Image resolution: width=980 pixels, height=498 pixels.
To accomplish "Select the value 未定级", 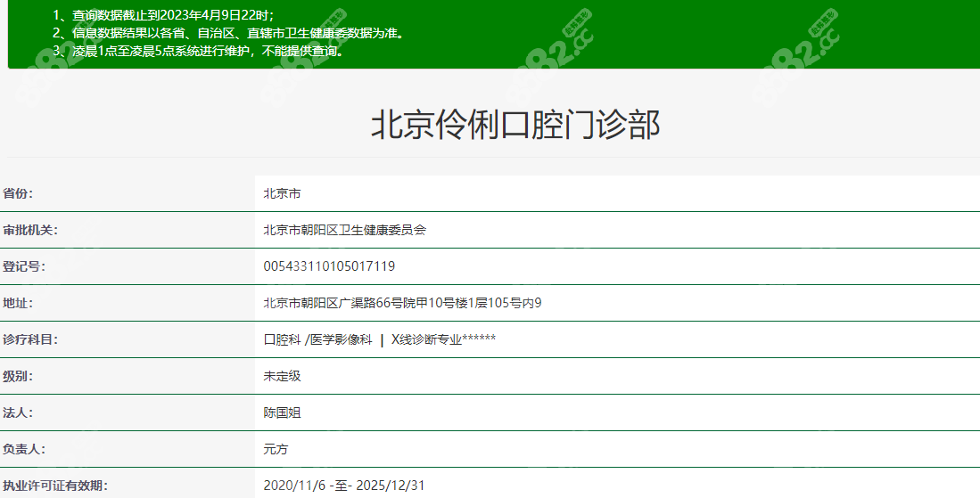I will pyautogui.click(x=282, y=376).
